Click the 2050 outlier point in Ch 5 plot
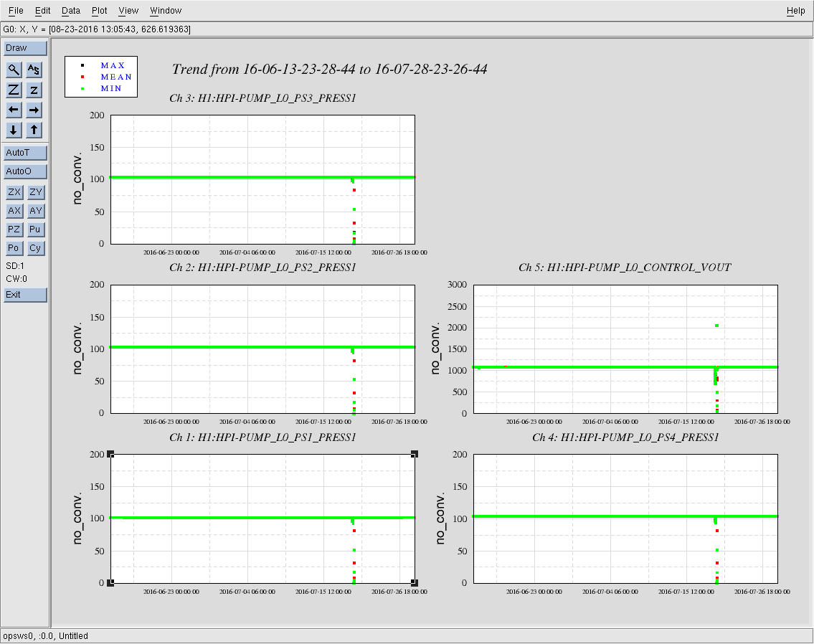Viewport: 814px width, 644px height. [x=717, y=326]
